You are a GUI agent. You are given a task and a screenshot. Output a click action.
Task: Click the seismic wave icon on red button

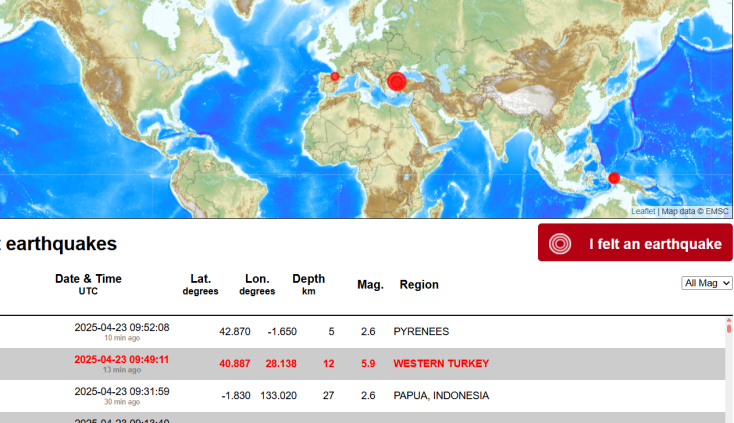pos(561,244)
